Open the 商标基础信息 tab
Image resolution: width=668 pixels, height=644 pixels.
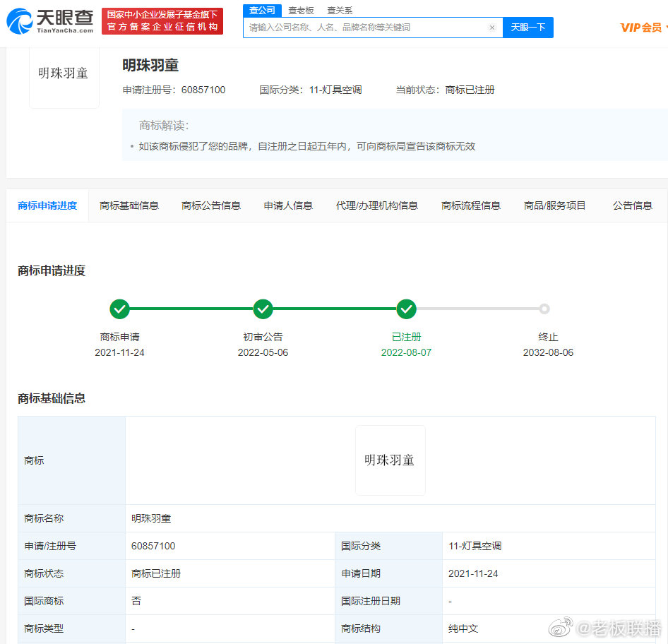click(x=129, y=205)
